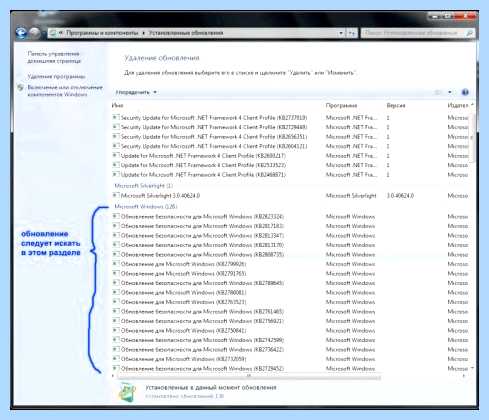Screen dimensions: 489x420
Task: Select Обновление безопасности Windows (KB2817183)
Action: click(202, 226)
